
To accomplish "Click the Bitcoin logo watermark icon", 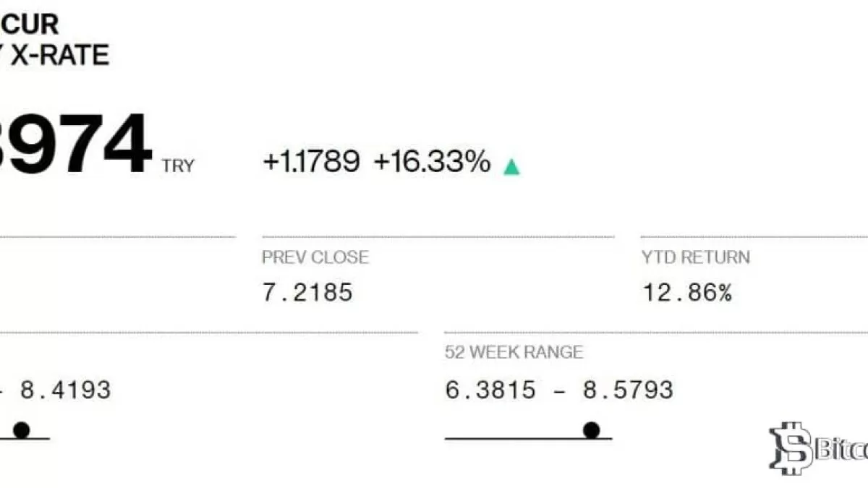I will (791, 448).
